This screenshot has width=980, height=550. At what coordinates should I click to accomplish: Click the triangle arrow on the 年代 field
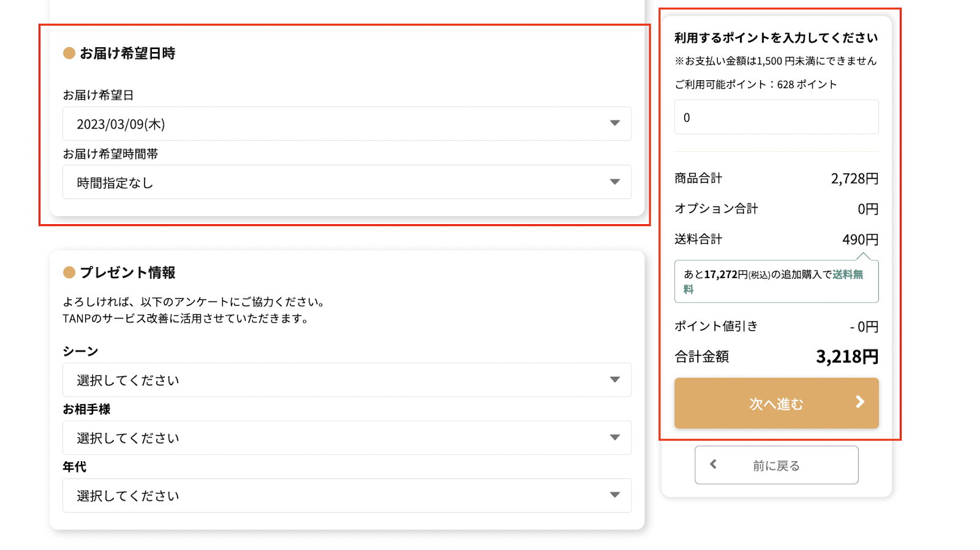615,495
